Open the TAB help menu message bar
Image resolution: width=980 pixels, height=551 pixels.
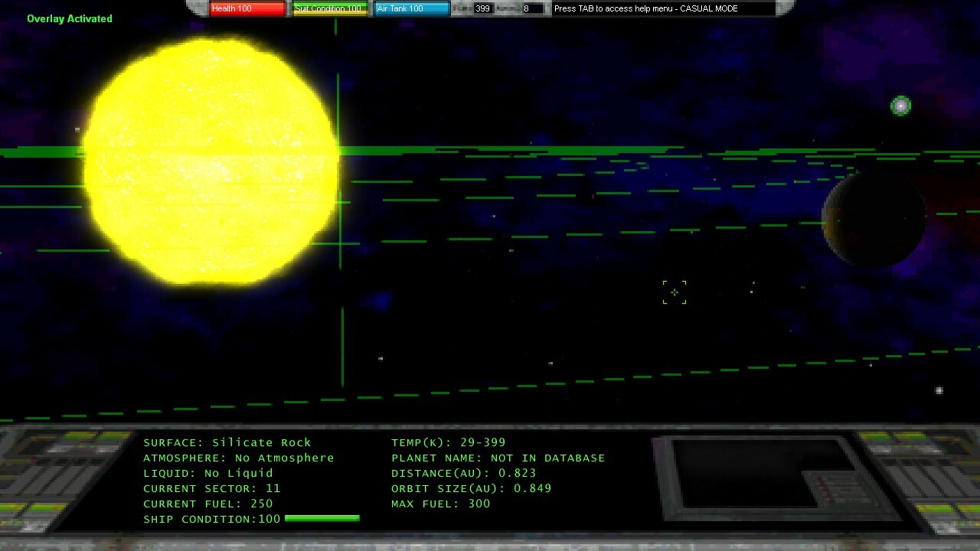click(647, 8)
